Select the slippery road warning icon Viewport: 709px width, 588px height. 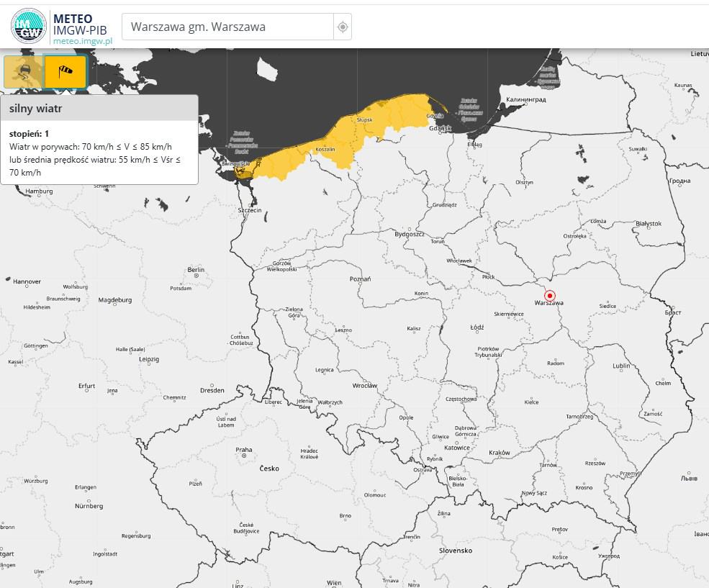pos(22,72)
